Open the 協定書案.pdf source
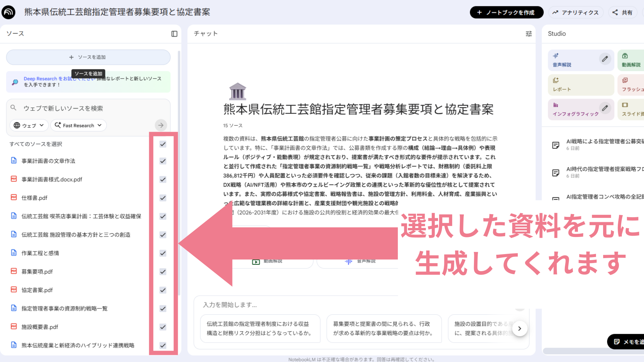This screenshot has width=644, height=362. pyautogui.click(x=37, y=290)
